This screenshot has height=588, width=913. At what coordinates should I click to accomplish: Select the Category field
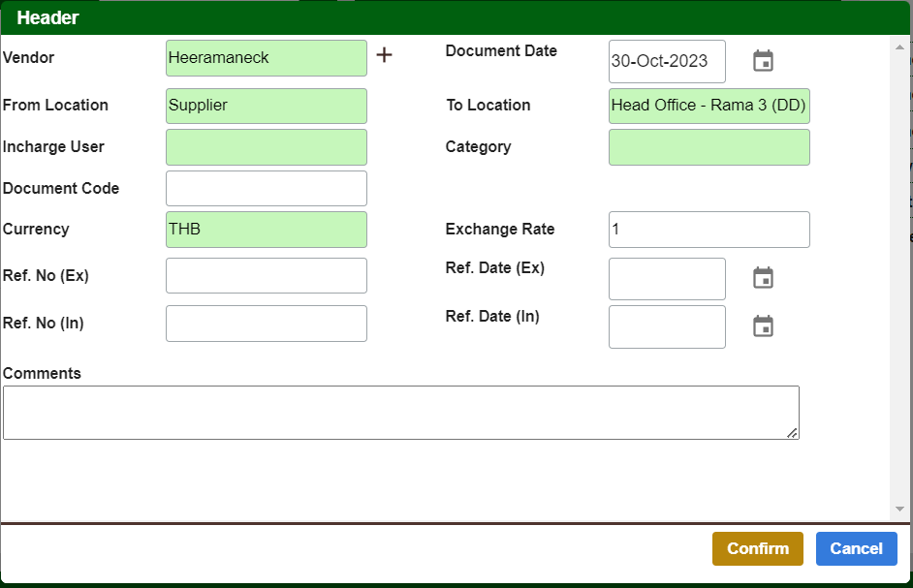coord(708,147)
